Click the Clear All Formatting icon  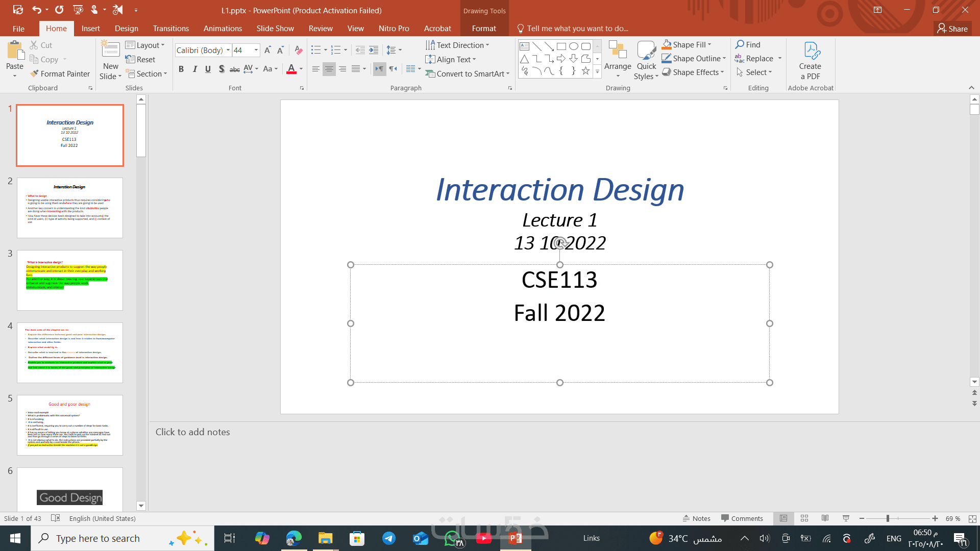coord(299,50)
